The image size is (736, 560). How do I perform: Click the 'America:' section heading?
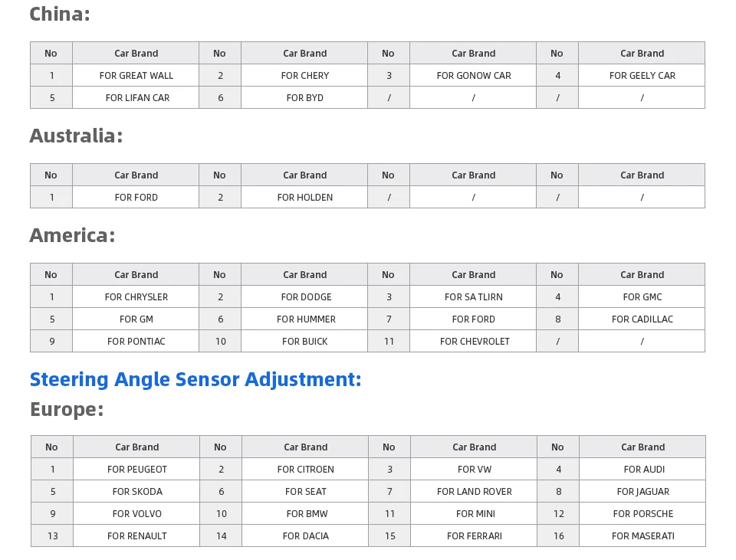pos(72,235)
